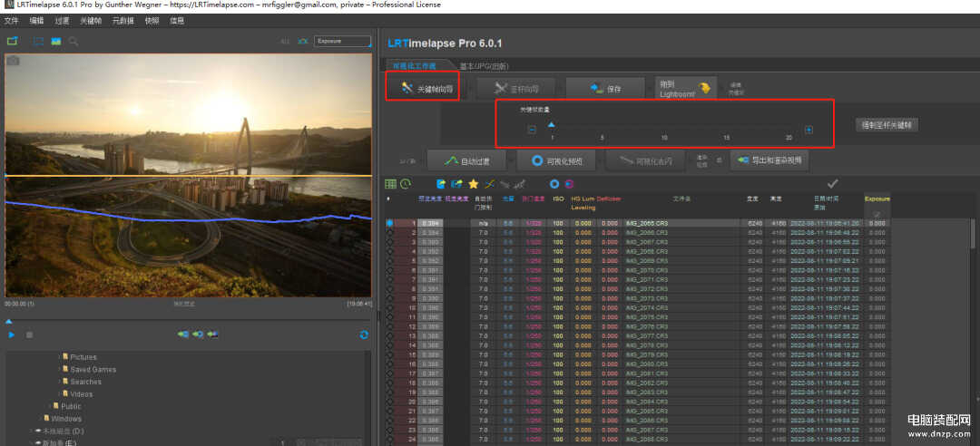Click the second blue edit icon in the table toolbar
The height and width of the screenshot is (446, 980).
456,184
